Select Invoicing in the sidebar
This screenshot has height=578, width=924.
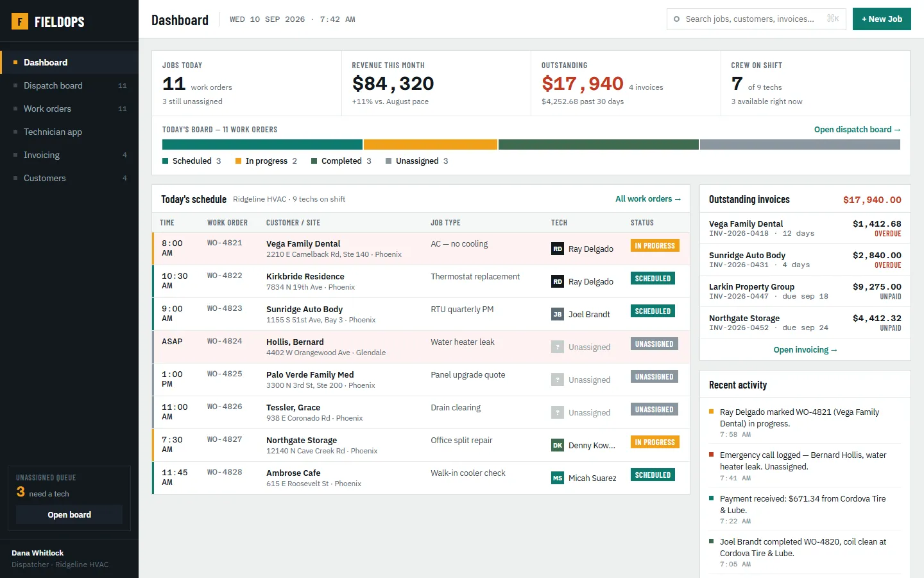point(69,155)
